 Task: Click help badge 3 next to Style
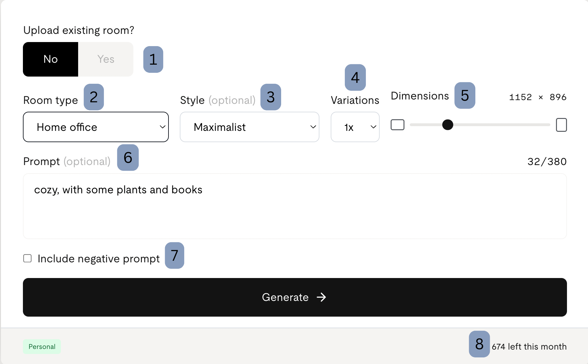(x=270, y=97)
